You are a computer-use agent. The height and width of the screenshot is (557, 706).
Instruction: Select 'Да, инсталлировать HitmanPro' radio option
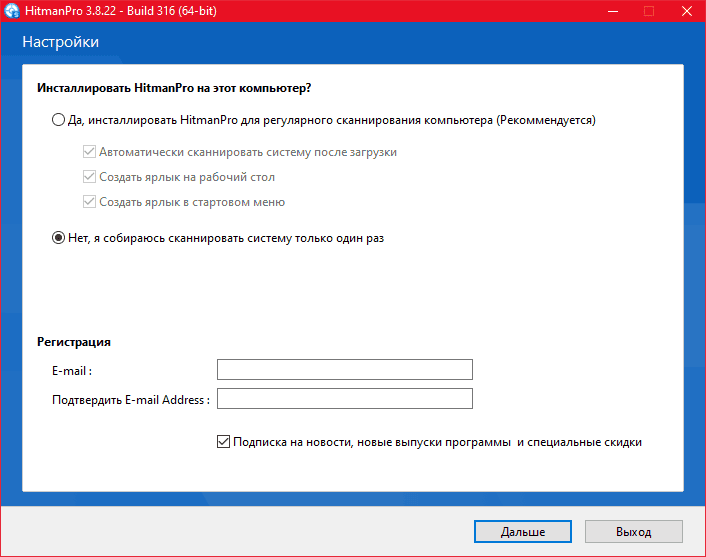click(x=58, y=120)
